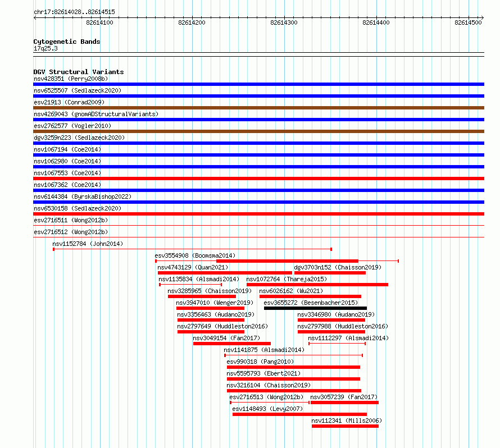Click nsv112341 (Mills2006) label
The image size is (500, 448).
(x=347, y=420)
